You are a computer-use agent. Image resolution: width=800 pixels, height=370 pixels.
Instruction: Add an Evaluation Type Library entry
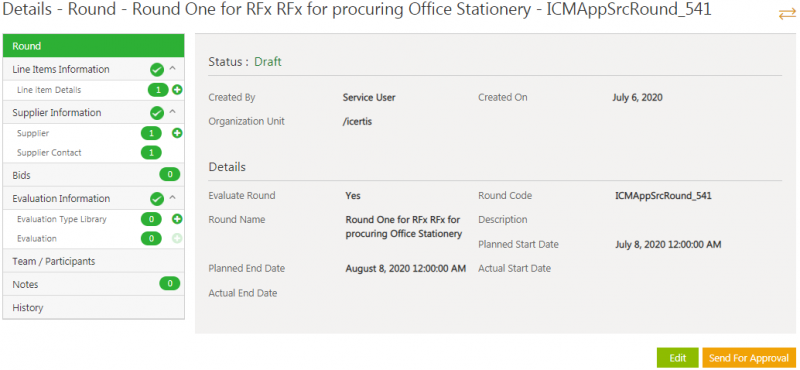(x=177, y=219)
